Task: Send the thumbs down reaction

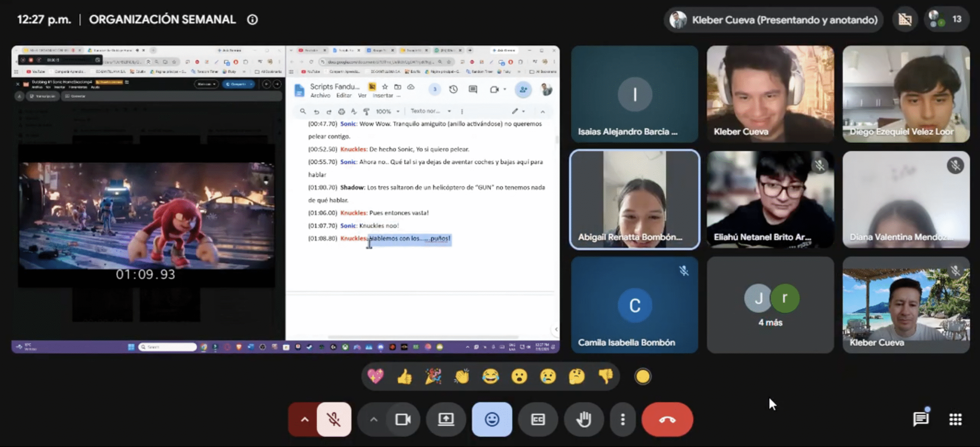Action: 606,377
